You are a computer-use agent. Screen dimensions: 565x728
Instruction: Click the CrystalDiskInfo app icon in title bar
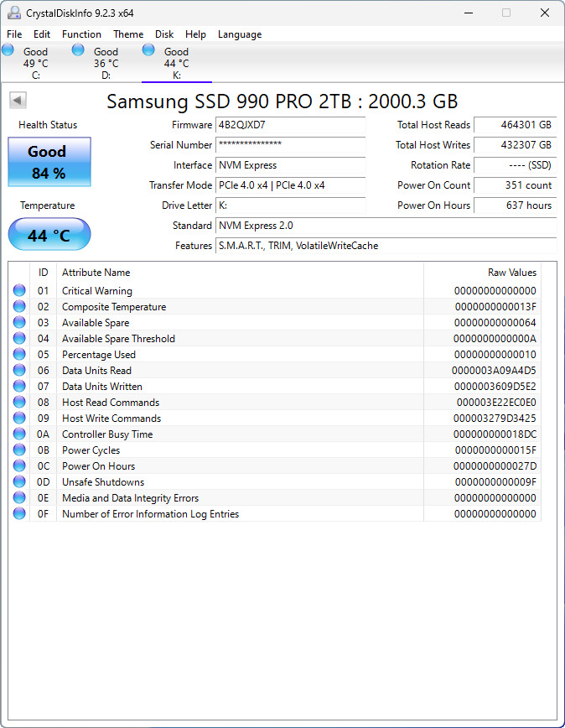14,13
